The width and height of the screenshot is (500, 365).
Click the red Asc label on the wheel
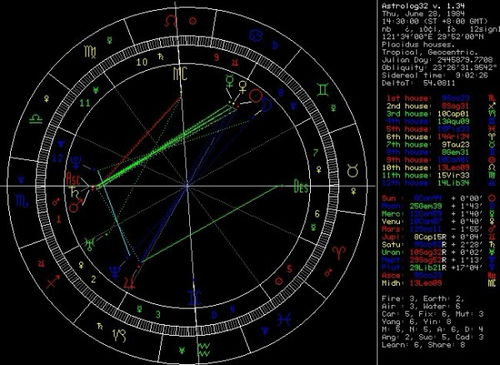pyautogui.click(x=74, y=179)
